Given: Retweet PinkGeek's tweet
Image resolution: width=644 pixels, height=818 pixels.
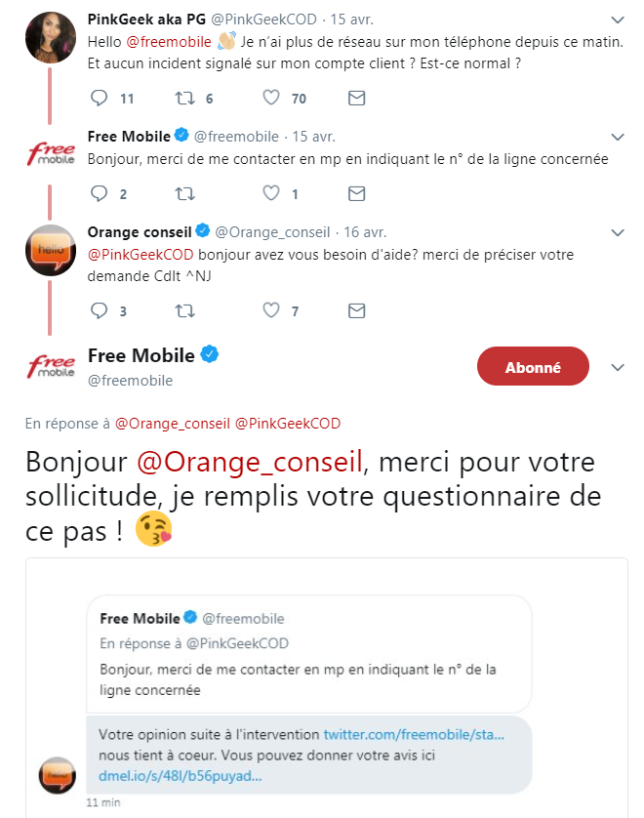Looking at the screenshot, I should click(x=182, y=98).
